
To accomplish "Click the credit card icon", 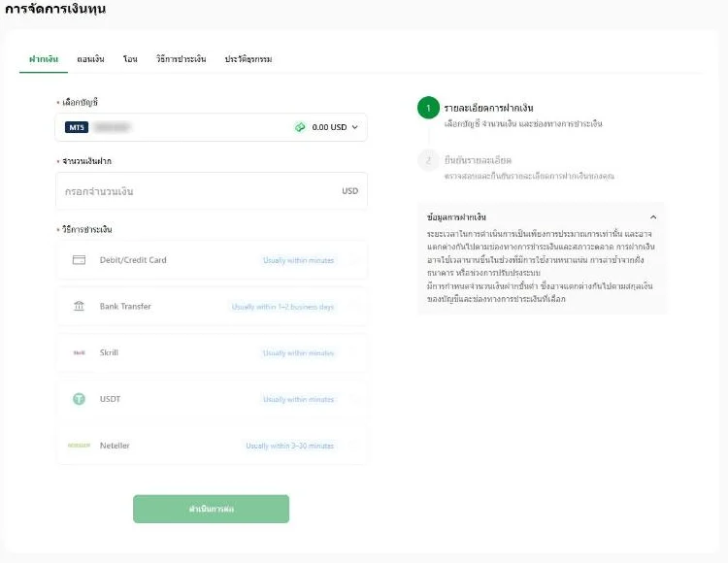I will tap(79, 260).
